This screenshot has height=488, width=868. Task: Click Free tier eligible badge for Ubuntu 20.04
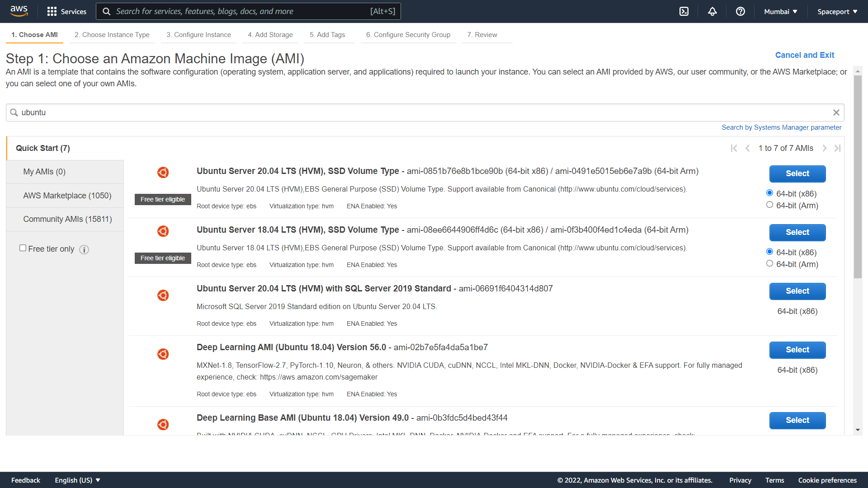click(x=163, y=199)
